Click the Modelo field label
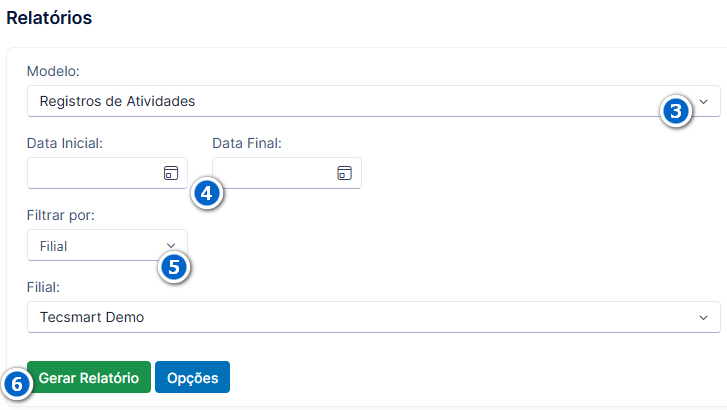Image resolution: width=727 pixels, height=410 pixels. coord(53,71)
